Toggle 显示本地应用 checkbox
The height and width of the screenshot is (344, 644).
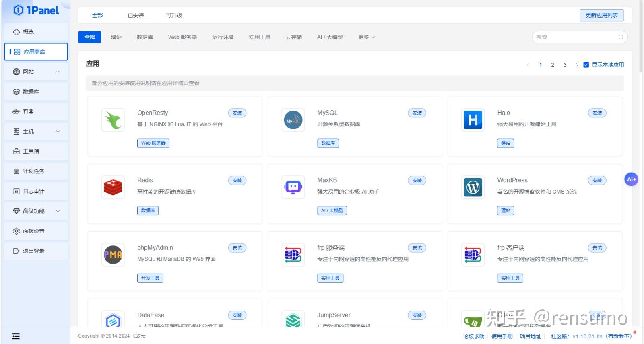pyautogui.click(x=586, y=65)
